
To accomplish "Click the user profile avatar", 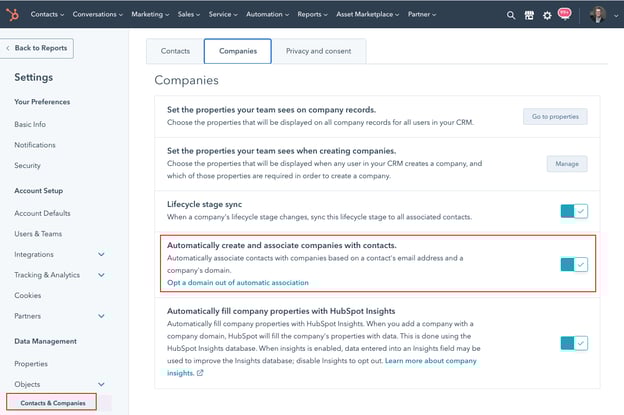I will tap(599, 15).
